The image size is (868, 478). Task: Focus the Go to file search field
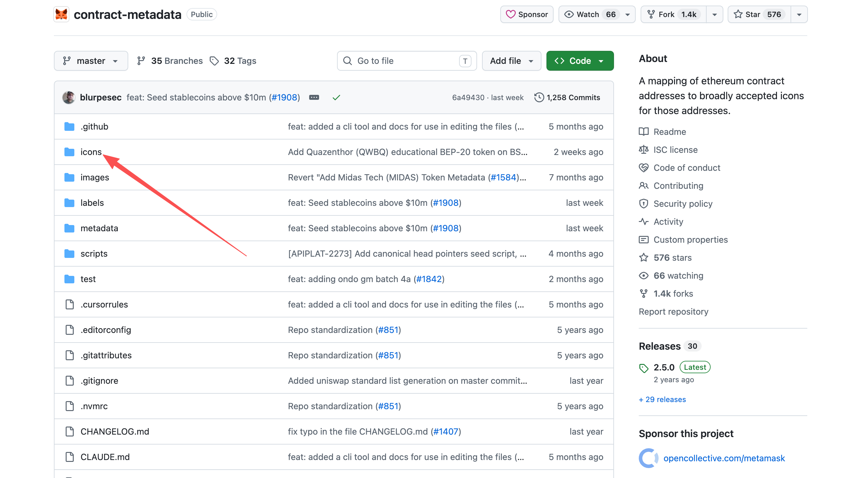tap(407, 61)
